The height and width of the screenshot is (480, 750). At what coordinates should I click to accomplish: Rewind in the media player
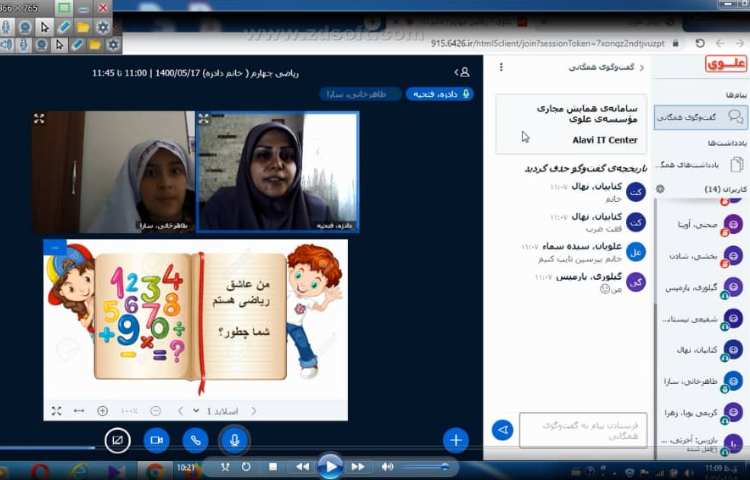(302, 467)
